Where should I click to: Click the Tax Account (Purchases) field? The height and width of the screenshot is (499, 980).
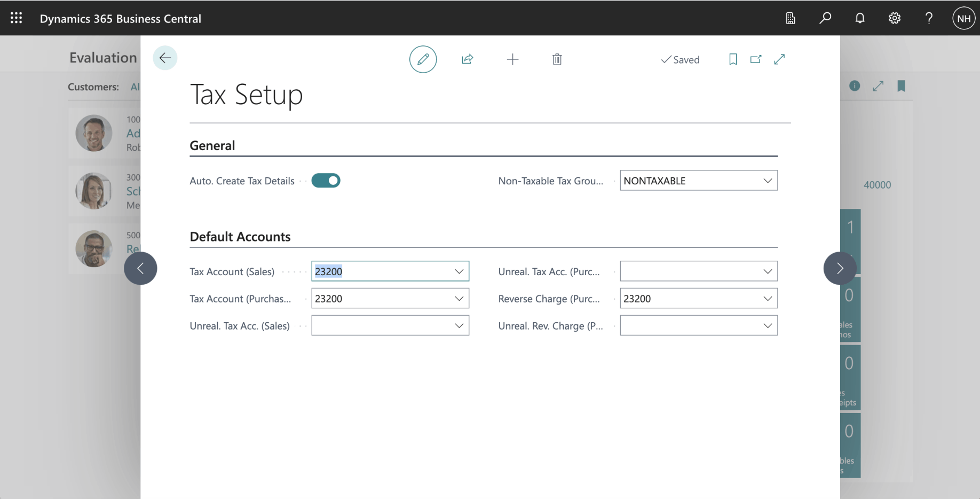(x=382, y=299)
